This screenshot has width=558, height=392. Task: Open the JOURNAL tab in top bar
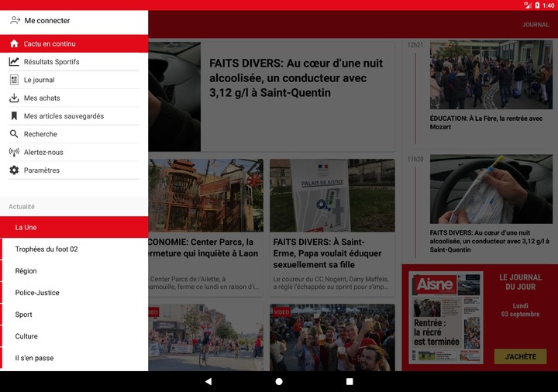coord(535,25)
